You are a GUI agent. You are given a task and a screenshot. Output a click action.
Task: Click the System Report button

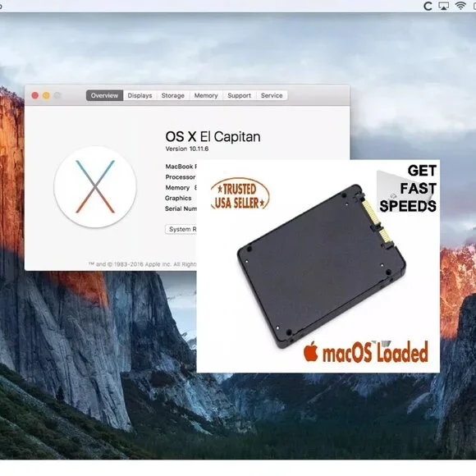[181, 229]
